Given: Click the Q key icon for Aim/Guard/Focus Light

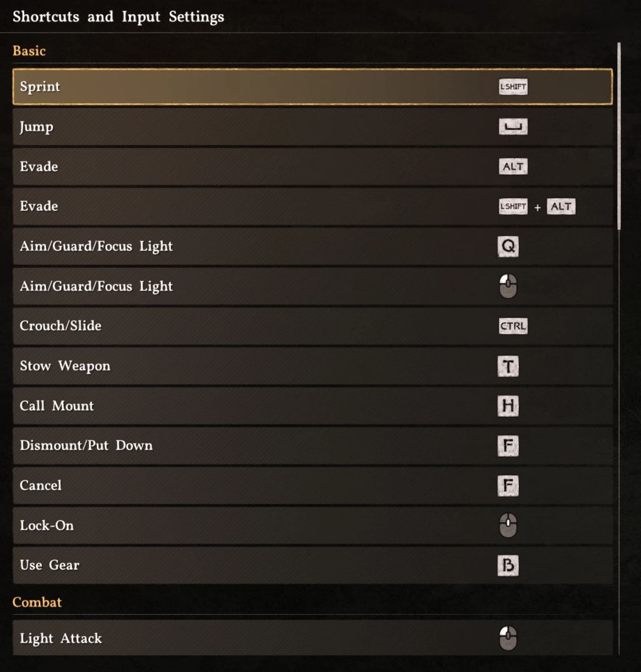Looking at the screenshot, I should [508, 246].
